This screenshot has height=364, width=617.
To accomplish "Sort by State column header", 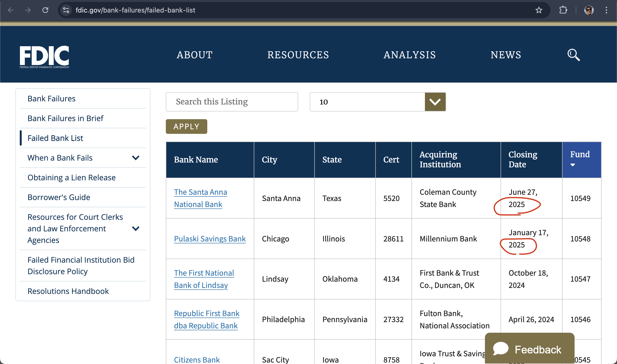I will pyautogui.click(x=332, y=160).
